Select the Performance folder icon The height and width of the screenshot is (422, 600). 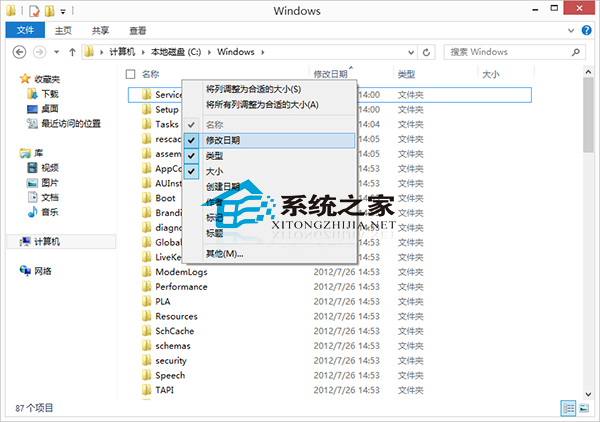[146, 287]
